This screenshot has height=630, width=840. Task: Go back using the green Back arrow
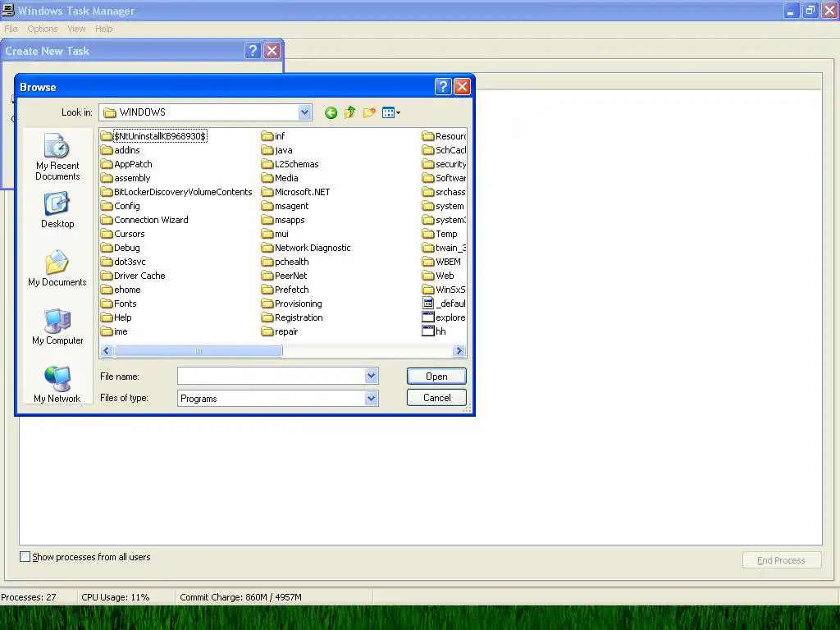331,112
